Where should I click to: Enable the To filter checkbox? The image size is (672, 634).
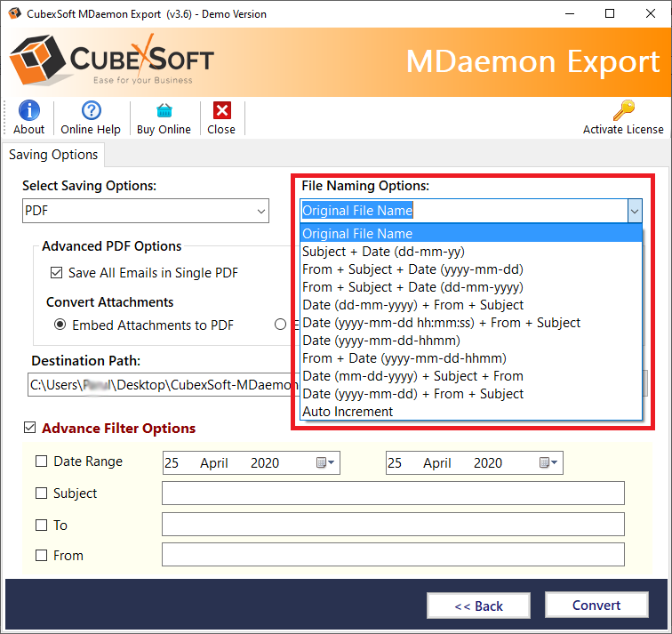point(41,526)
